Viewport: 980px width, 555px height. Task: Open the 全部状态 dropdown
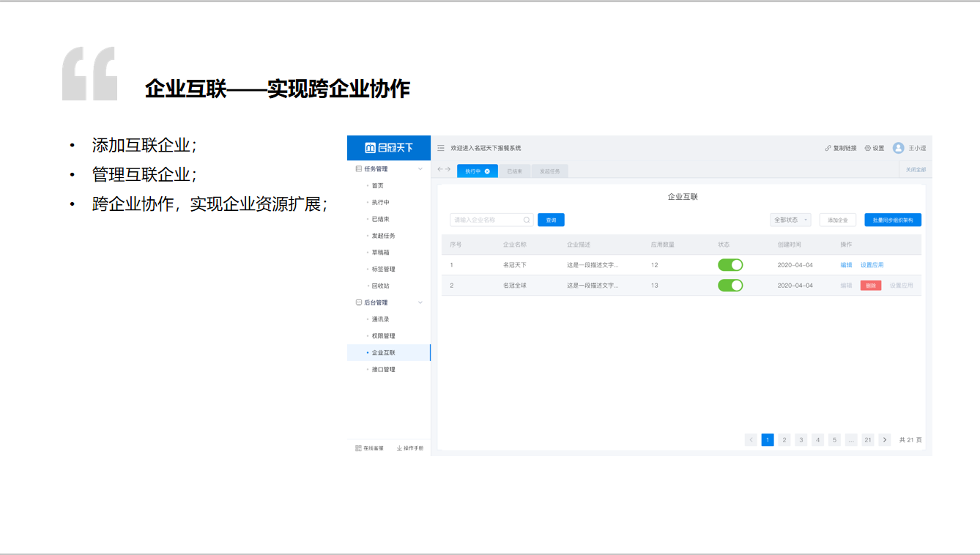[790, 220]
